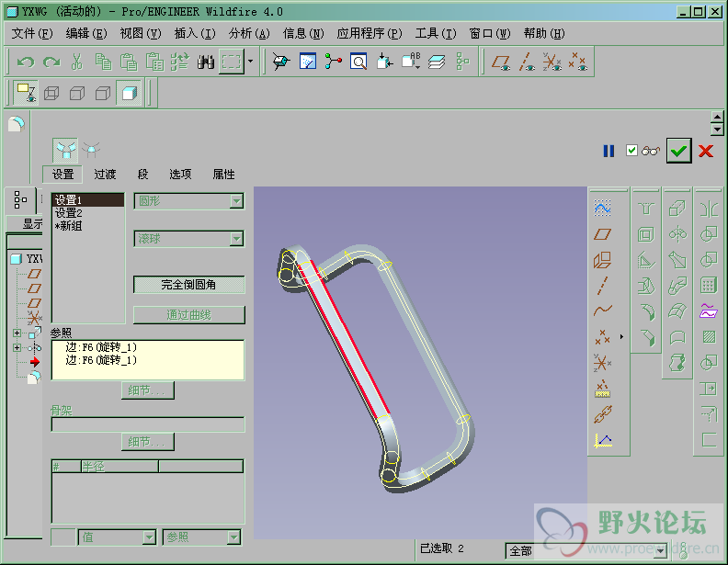Click the 通过曲线 button
Screen dimensions: 728x565
[189, 315]
